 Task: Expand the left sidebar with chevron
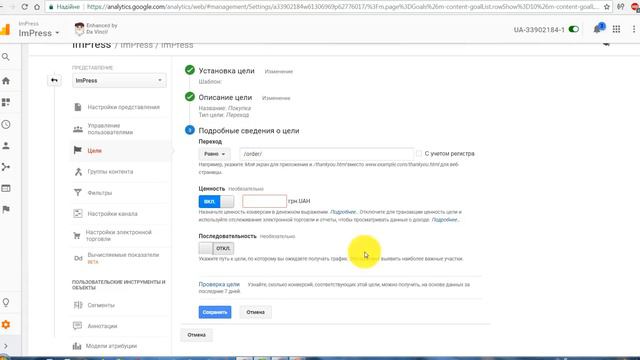tap(6, 346)
